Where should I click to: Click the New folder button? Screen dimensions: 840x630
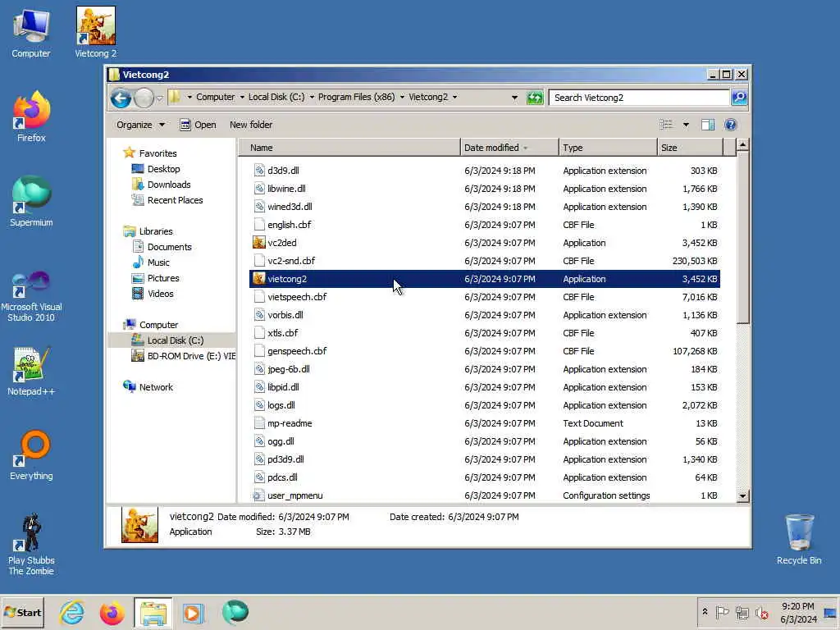(251, 125)
